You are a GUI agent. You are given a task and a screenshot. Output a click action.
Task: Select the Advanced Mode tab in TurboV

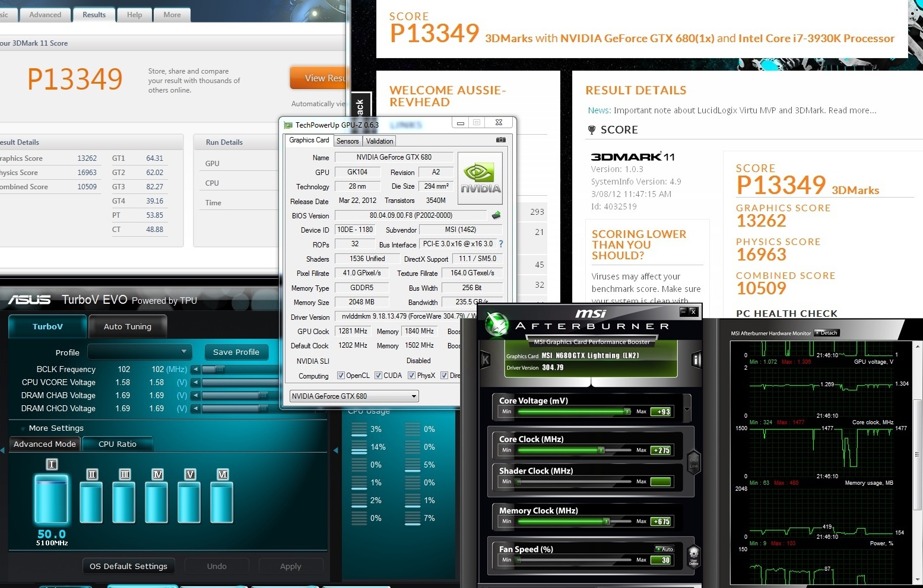[45, 444]
